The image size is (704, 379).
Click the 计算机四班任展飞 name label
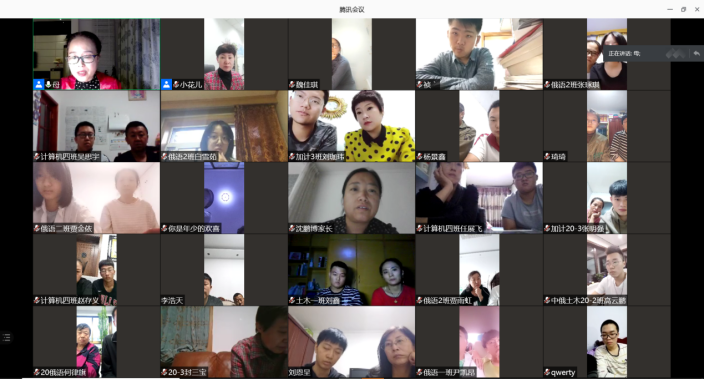tap(453, 229)
